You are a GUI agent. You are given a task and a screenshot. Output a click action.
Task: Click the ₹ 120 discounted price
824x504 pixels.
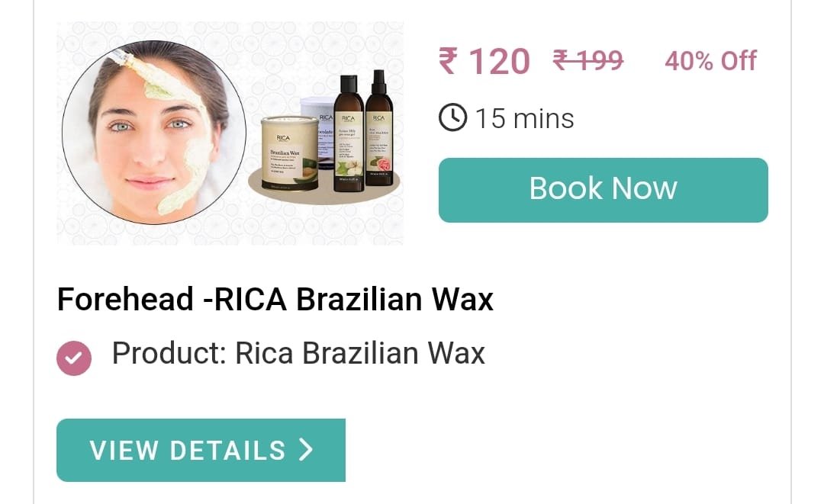tap(484, 62)
